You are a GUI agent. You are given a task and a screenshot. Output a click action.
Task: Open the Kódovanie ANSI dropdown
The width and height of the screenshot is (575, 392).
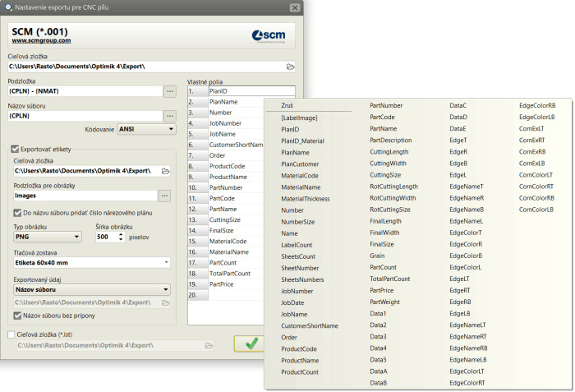(x=146, y=129)
